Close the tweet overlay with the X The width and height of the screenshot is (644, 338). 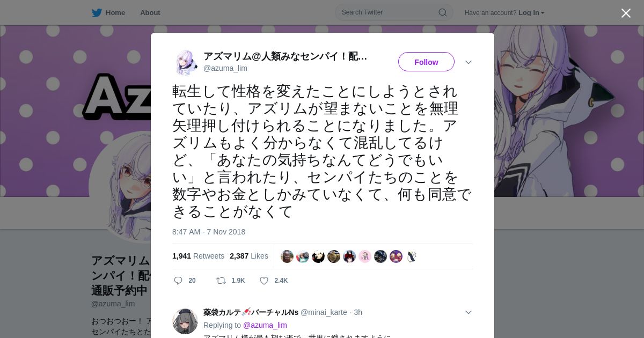[626, 13]
